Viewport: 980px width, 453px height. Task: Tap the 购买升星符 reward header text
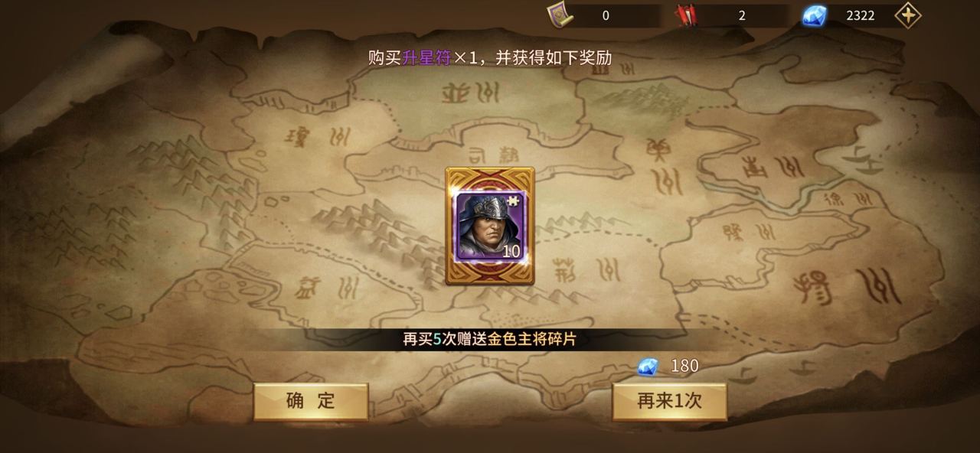pyautogui.click(x=410, y=57)
